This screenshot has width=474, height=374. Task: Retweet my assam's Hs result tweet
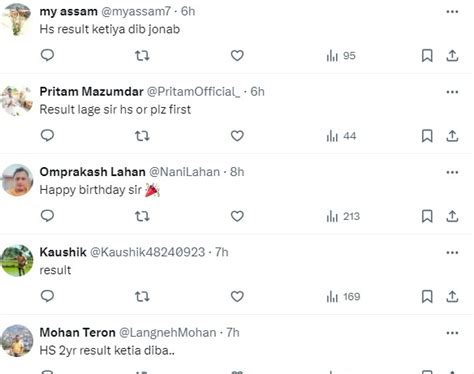pos(142,55)
